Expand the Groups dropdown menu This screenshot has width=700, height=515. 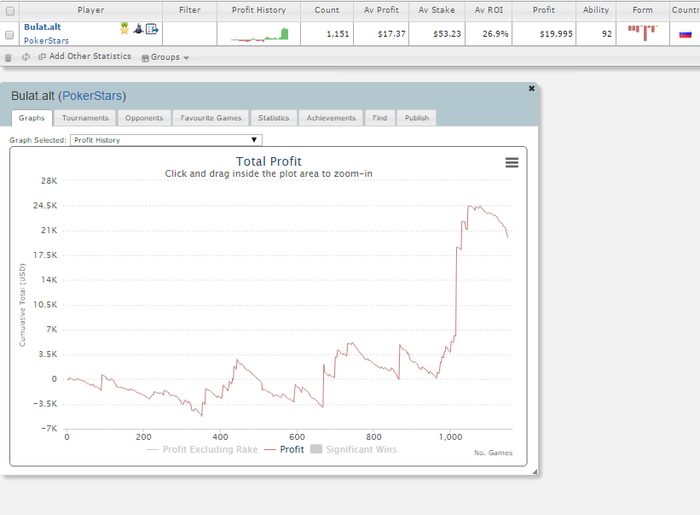point(165,57)
